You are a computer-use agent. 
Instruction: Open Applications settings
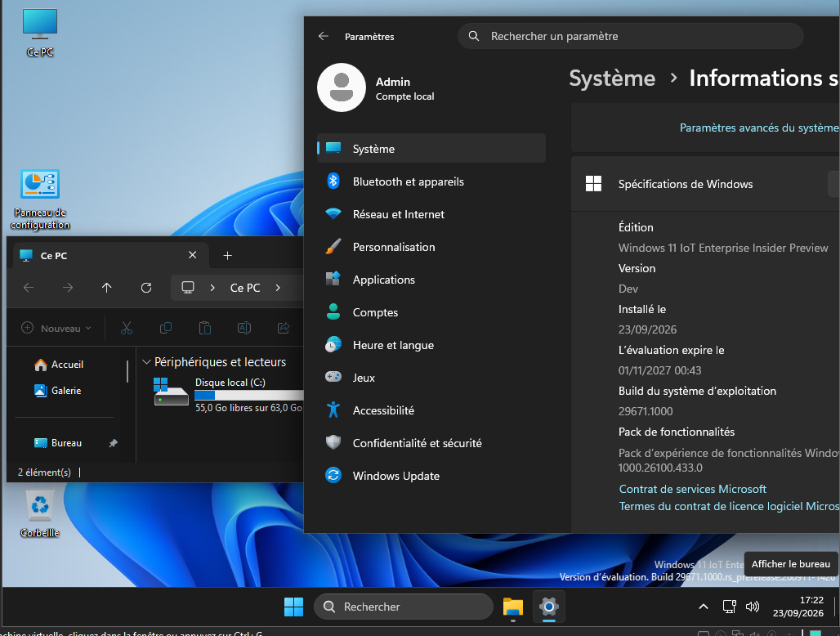(x=431, y=279)
